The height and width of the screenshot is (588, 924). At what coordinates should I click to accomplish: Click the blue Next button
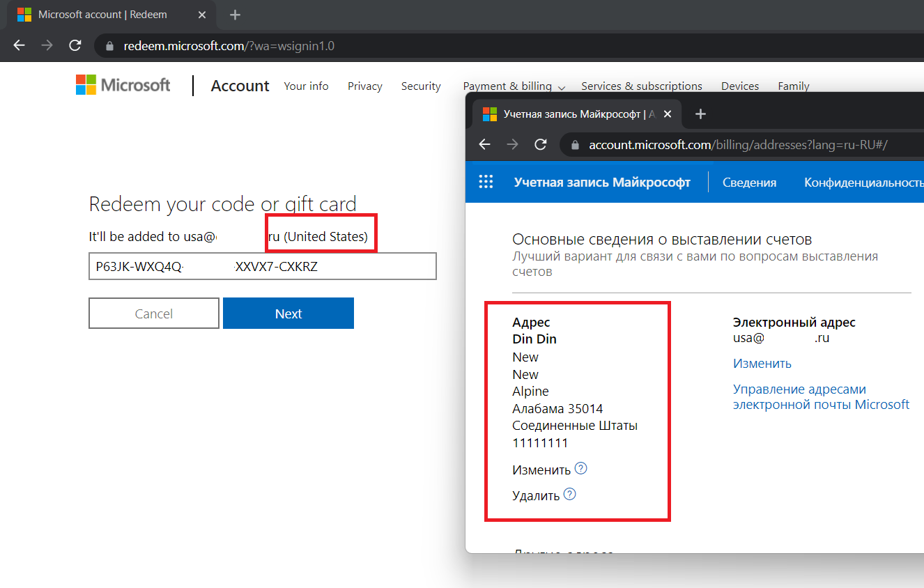pos(288,314)
